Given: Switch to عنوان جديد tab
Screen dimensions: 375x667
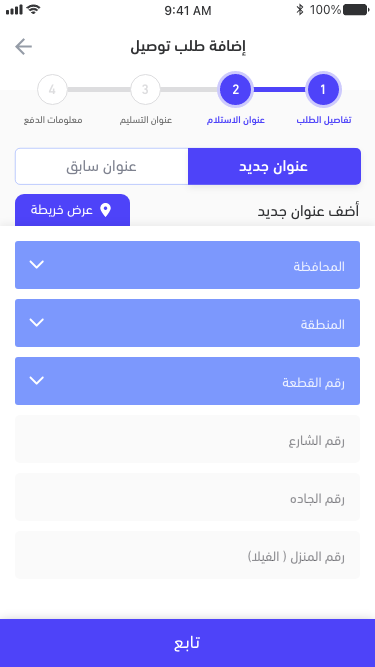Looking at the screenshot, I should pyautogui.click(x=274, y=166).
